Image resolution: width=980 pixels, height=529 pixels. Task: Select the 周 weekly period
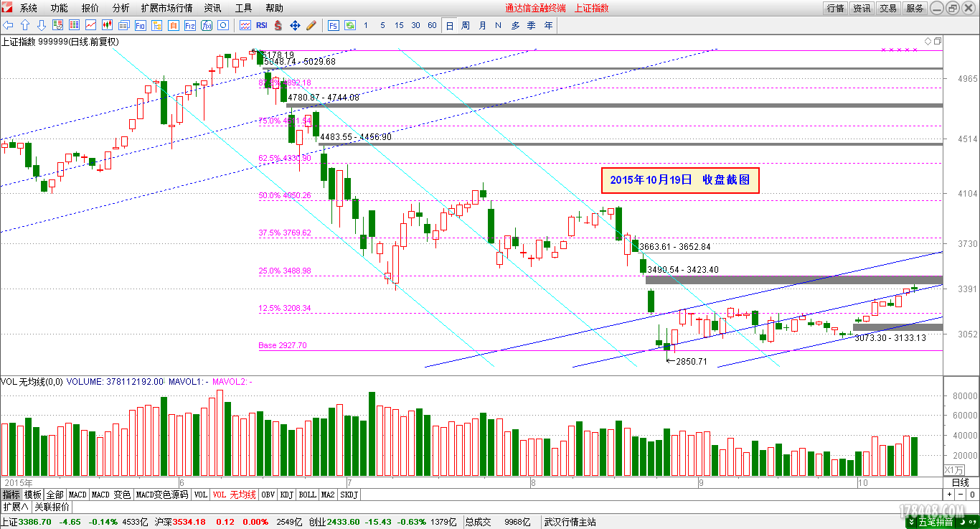pos(466,25)
